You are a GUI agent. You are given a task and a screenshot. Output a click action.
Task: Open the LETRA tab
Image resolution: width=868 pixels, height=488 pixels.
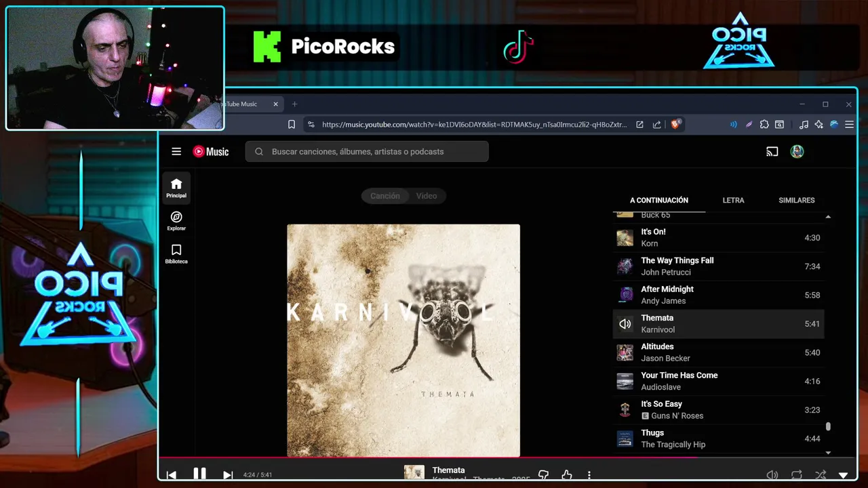tap(733, 201)
